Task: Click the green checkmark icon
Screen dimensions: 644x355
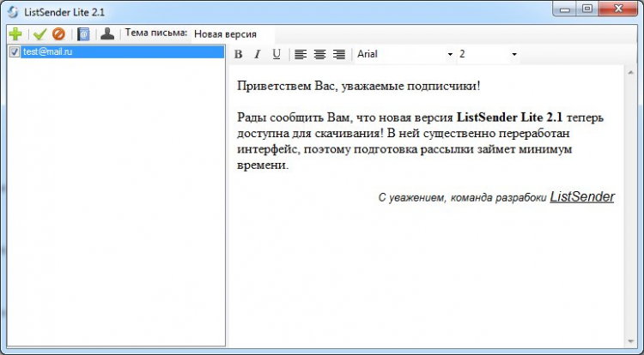Action: [39, 34]
